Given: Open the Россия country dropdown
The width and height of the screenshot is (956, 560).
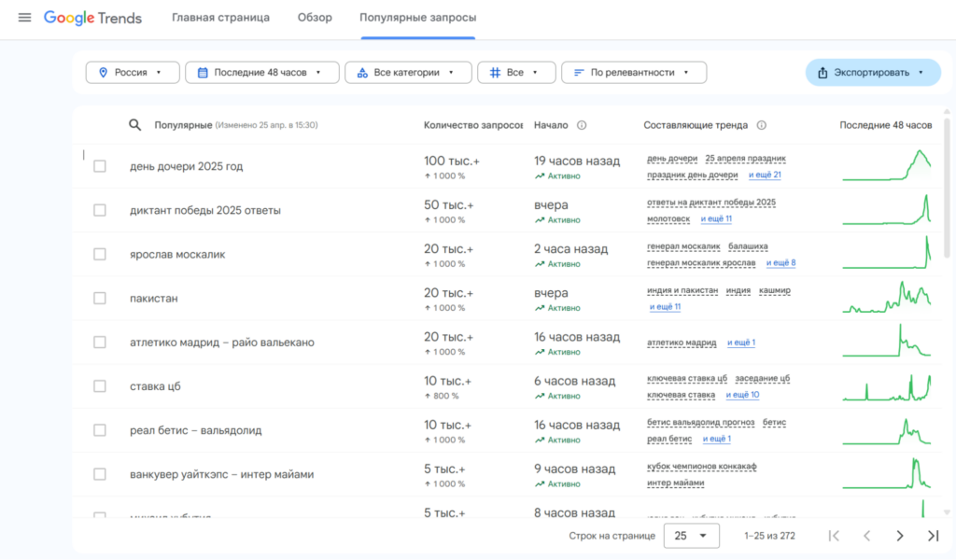Looking at the screenshot, I should click(133, 73).
